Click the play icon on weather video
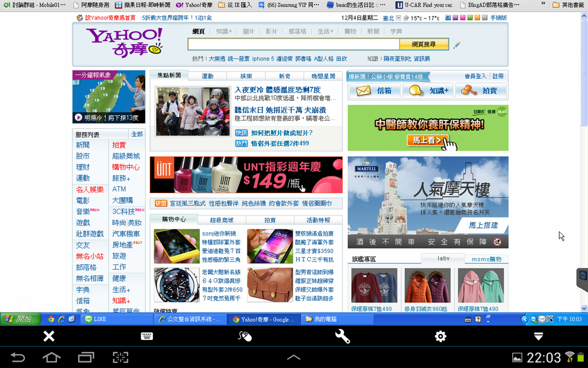 pyautogui.click(x=78, y=117)
